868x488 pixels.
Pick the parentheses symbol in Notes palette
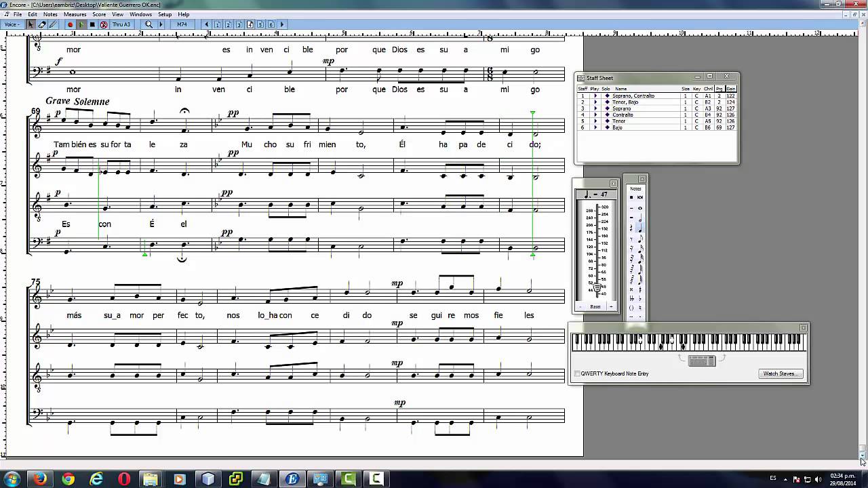tap(631, 307)
